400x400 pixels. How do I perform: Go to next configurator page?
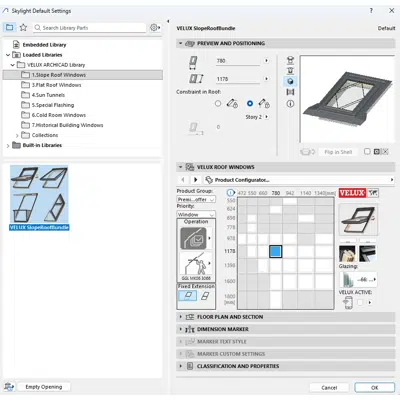(195, 180)
